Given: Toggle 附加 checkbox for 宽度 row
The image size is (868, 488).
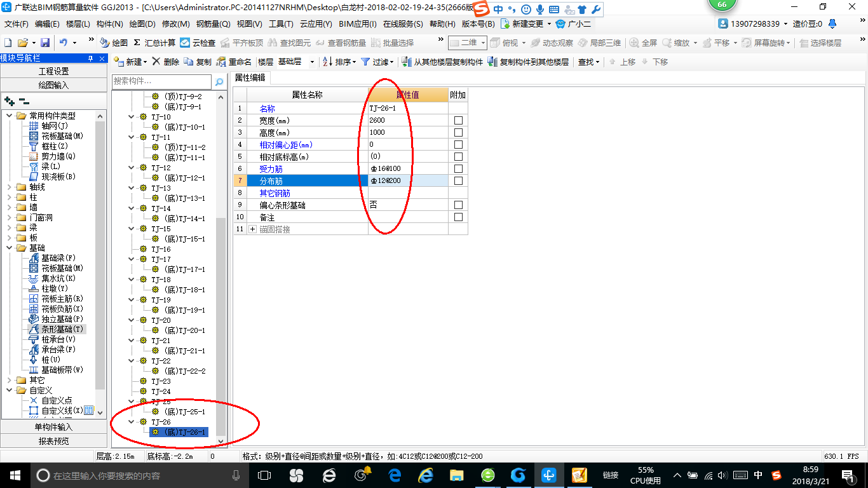Looking at the screenshot, I should click(x=458, y=120).
